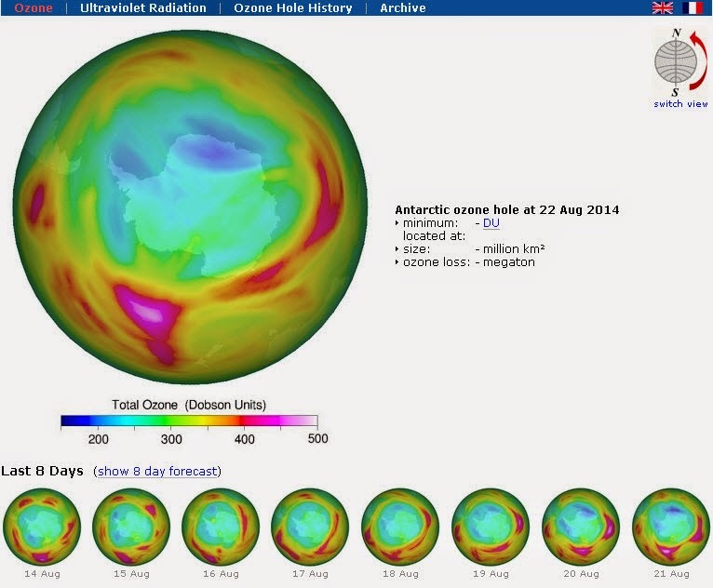Screen dimensions: 713x588
Task: Click the 'minimum:' label
Action: (431, 223)
